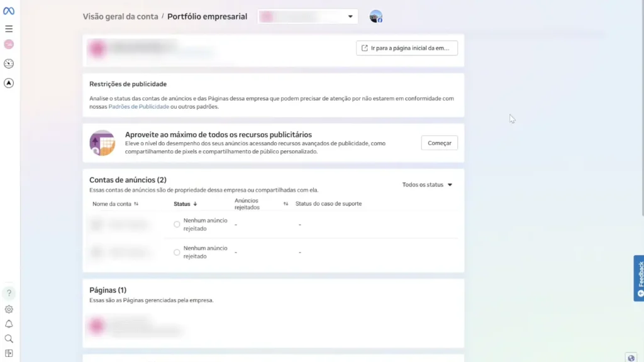The image size is (644, 362).
Task: Open Help question mark icon
Action: click(x=9, y=293)
